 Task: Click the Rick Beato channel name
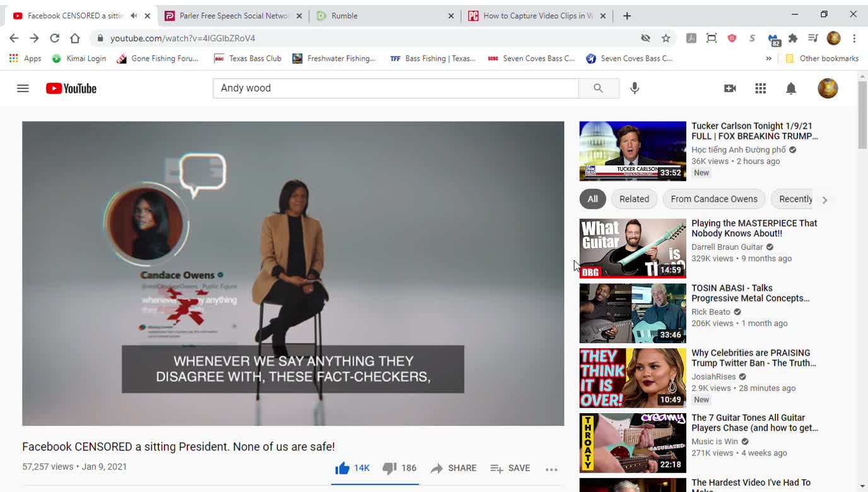[711, 312]
